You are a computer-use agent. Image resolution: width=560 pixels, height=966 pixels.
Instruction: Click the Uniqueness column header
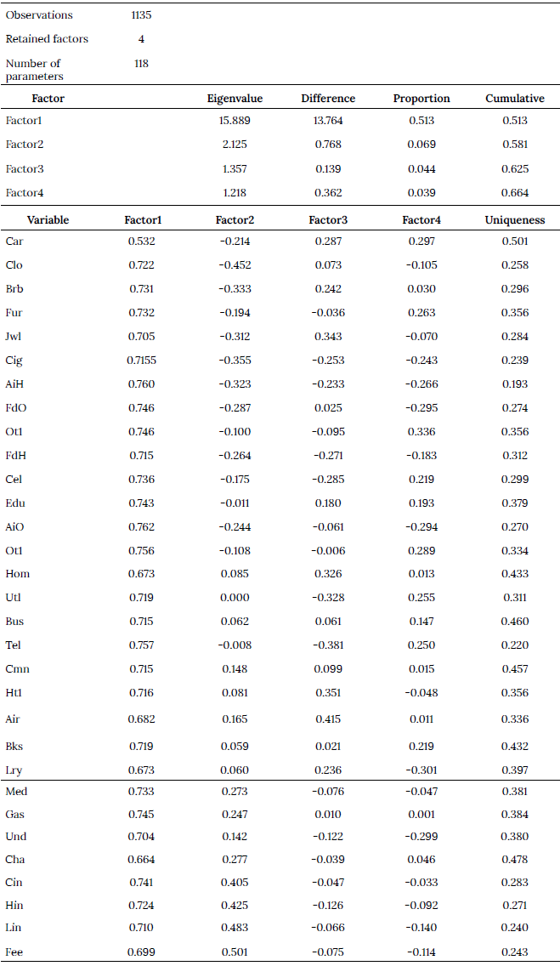pyautogui.click(x=515, y=220)
